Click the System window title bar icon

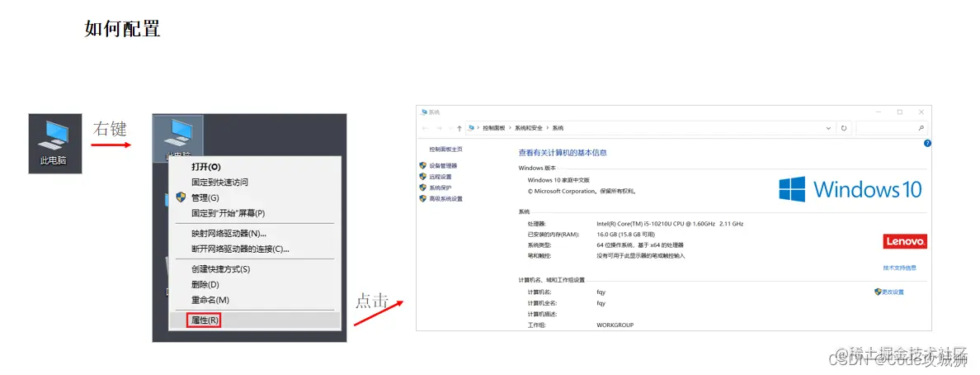[x=424, y=112]
